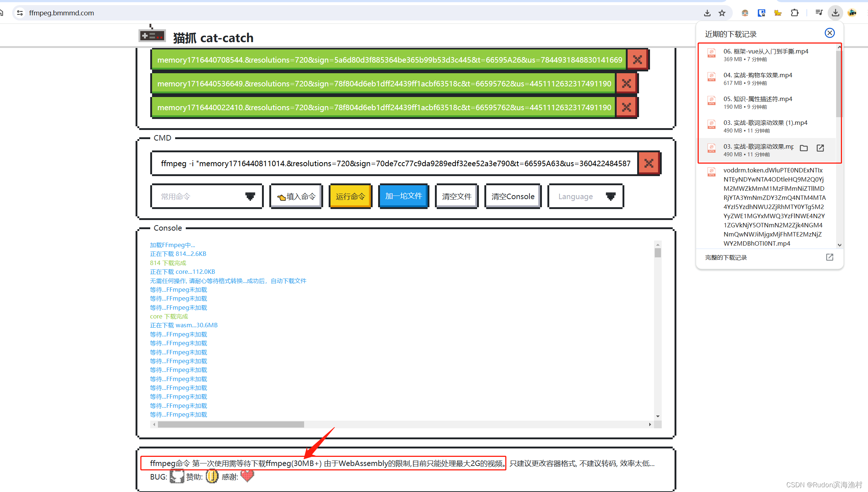Click console line 正在下载 wasm...30.6MB

[184, 325]
